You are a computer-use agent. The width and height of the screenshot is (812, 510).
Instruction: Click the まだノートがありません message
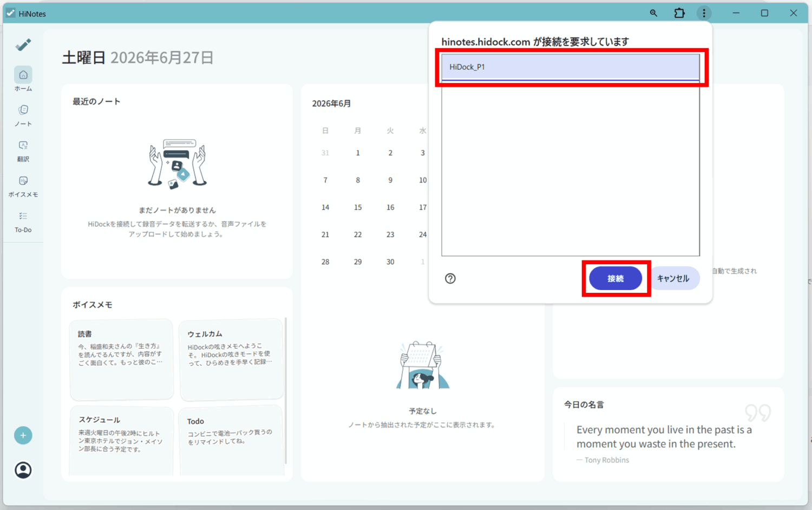(x=177, y=210)
